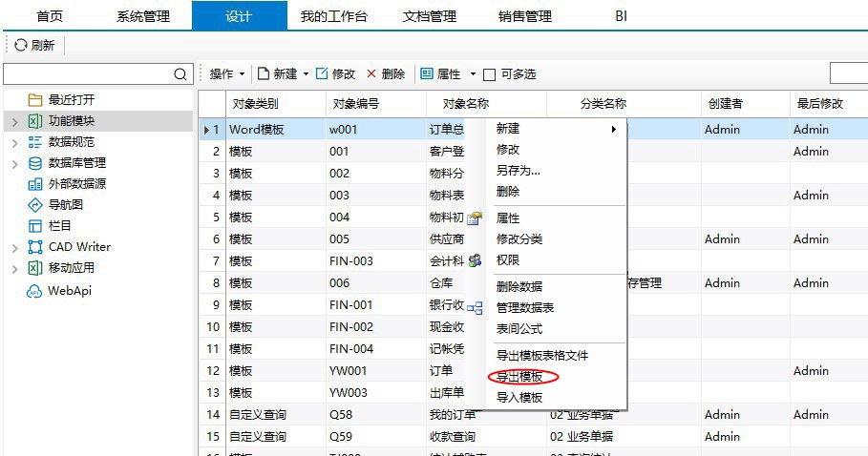Image resolution: width=868 pixels, height=456 pixels.
Task: Click the search magnifier icon in sidebar
Action: point(180,74)
